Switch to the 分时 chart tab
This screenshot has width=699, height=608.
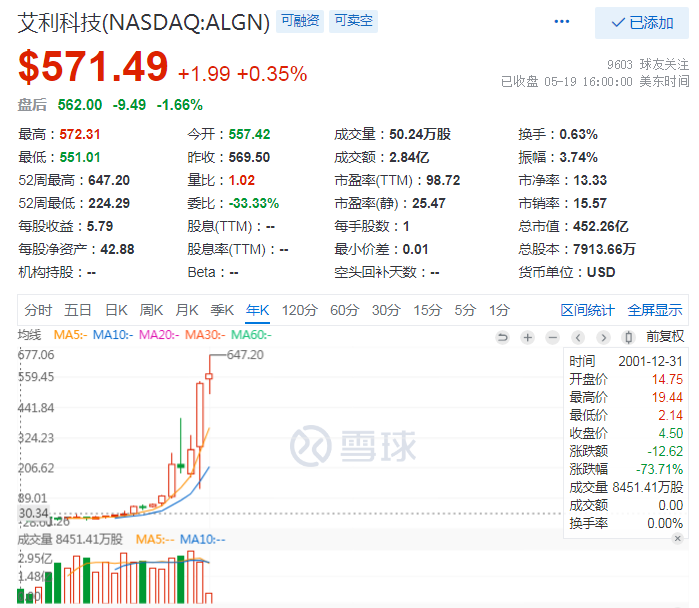coord(38,310)
